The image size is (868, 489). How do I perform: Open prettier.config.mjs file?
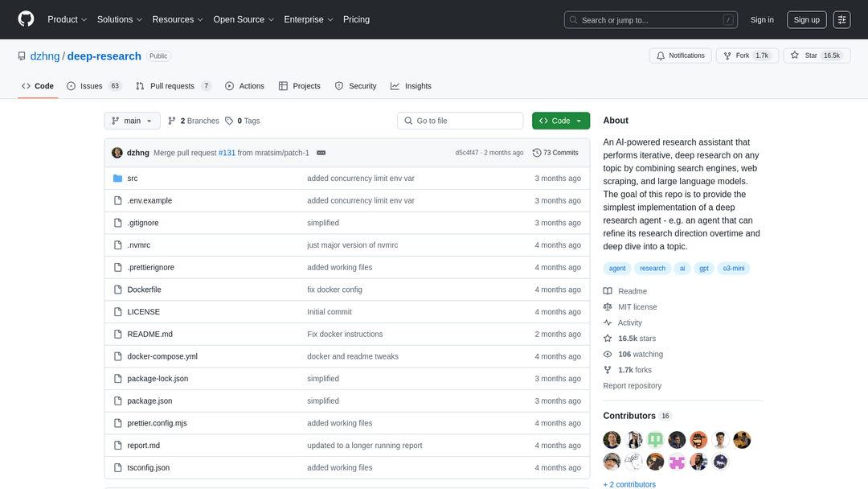point(157,423)
